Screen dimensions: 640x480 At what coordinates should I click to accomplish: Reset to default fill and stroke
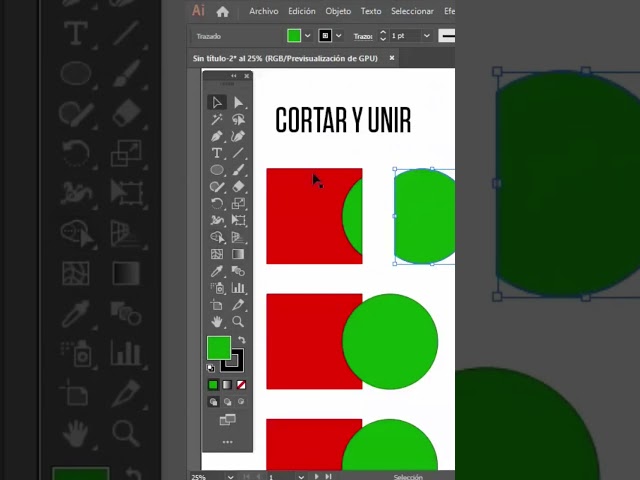[x=211, y=368]
